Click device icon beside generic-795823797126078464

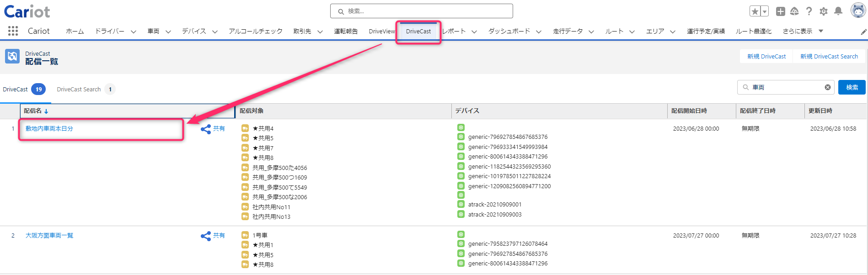click(x=461, y=243)
